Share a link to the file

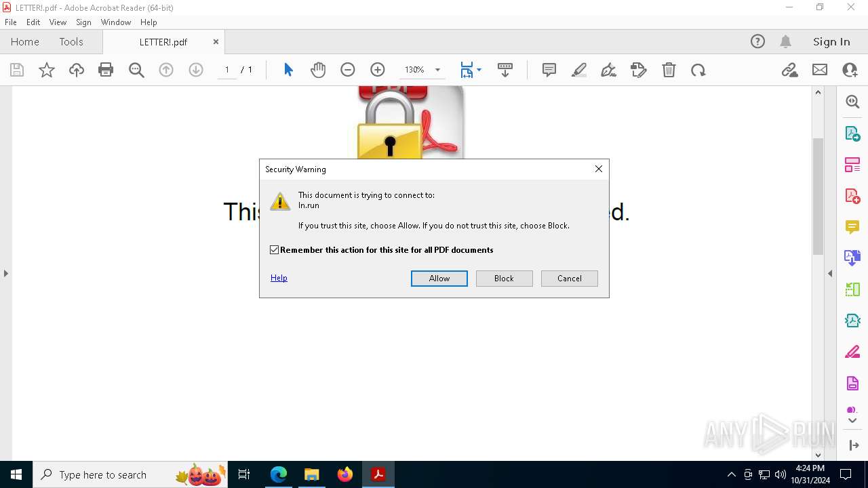(790, 70)
